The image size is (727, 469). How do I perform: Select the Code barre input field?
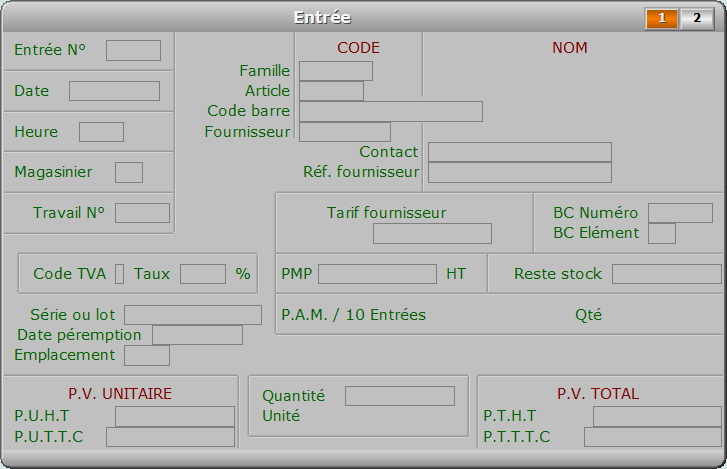tap(391, 111)
